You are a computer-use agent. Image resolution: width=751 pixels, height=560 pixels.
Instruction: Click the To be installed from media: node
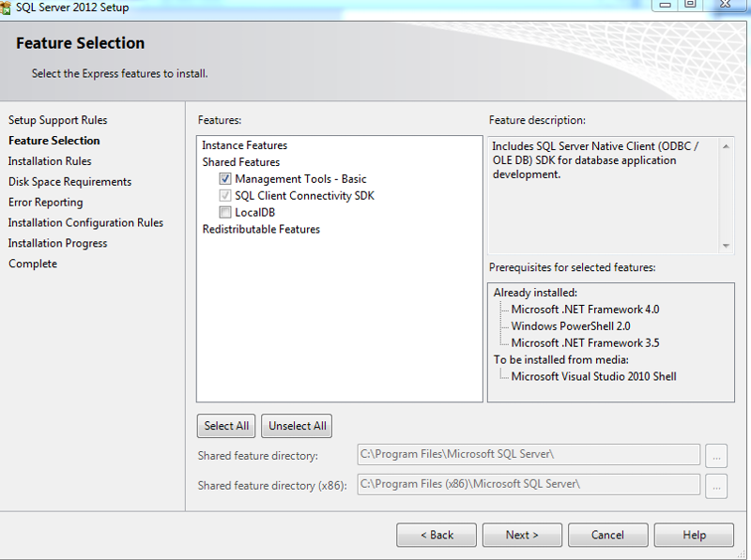point(560,360)
